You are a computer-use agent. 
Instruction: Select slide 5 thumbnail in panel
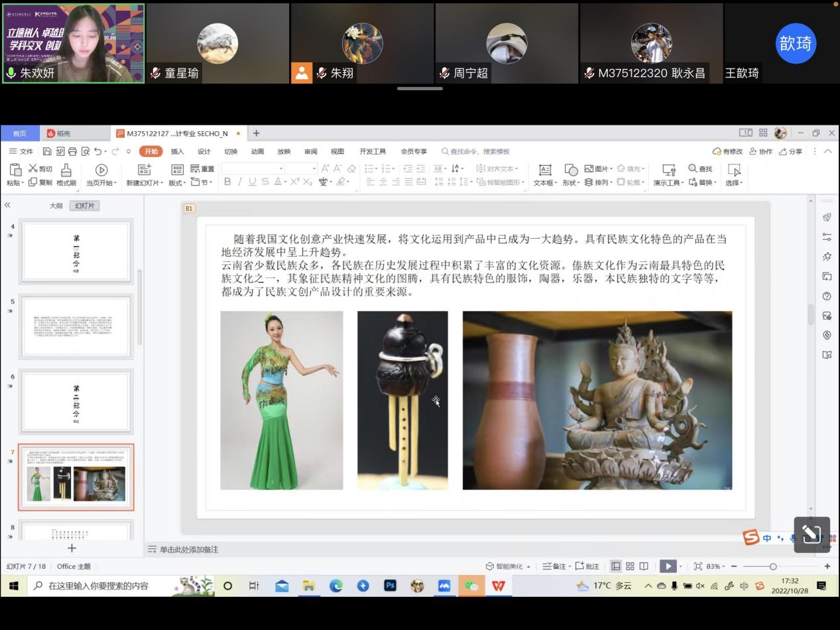[x=76, y=327]
